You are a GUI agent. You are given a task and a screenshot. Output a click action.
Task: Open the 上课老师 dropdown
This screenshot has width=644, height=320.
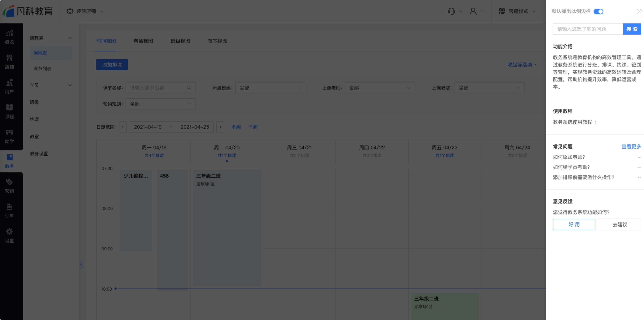(x=380, y=88)
